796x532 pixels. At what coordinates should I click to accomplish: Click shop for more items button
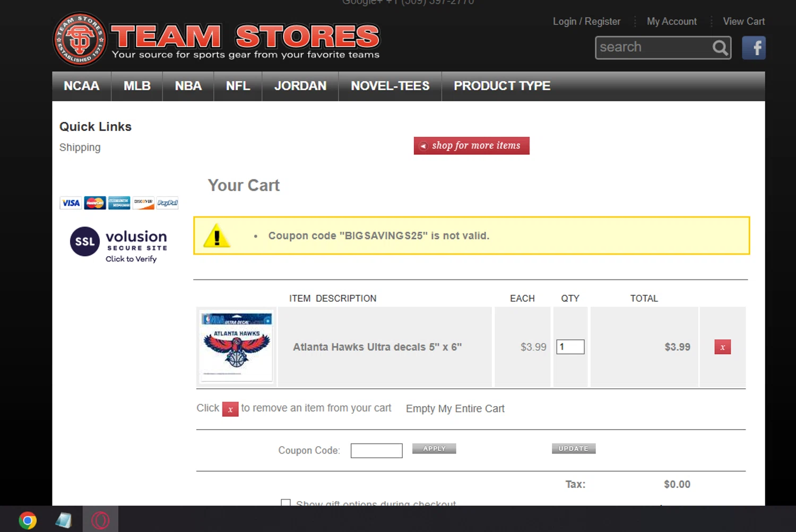pyautogui.click(x=471, y=145)
